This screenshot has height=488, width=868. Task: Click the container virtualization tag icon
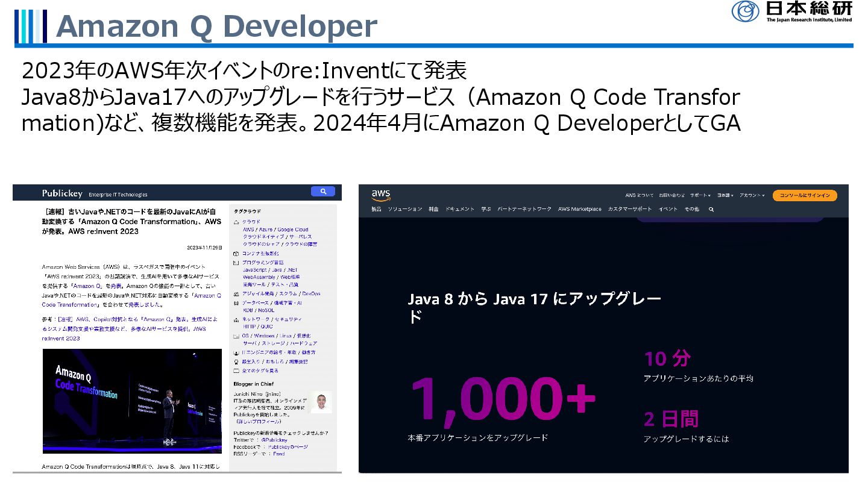pyautogui.click(x=236, y=254)
